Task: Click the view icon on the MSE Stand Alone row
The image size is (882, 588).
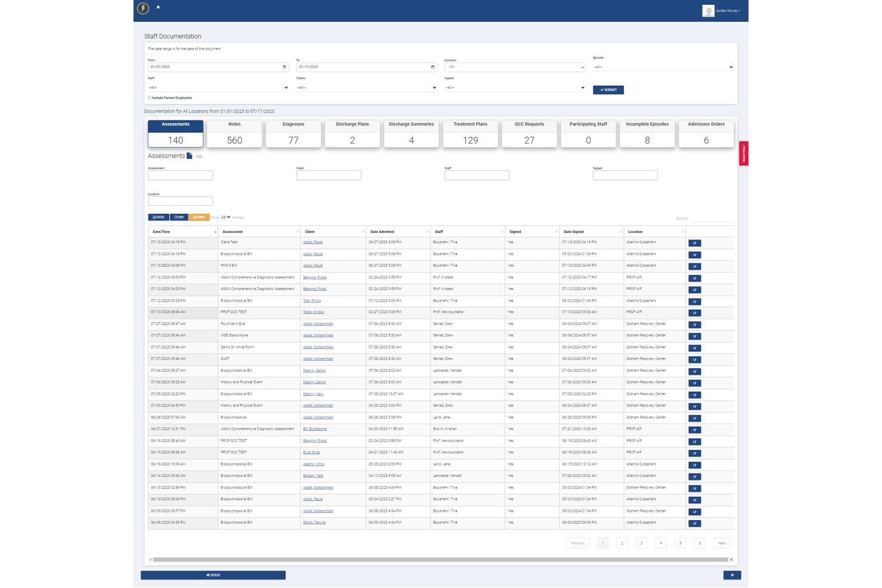Action: point(694,336)
